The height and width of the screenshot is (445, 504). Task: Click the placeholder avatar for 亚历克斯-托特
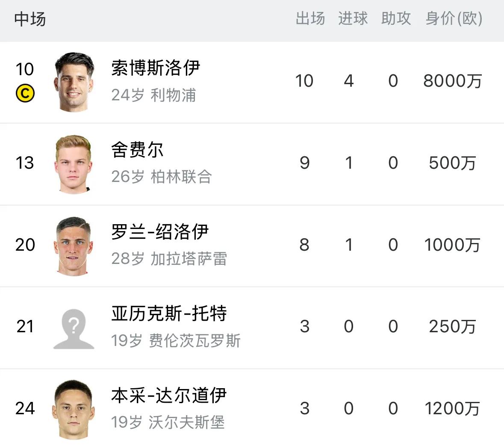point(74,329)
